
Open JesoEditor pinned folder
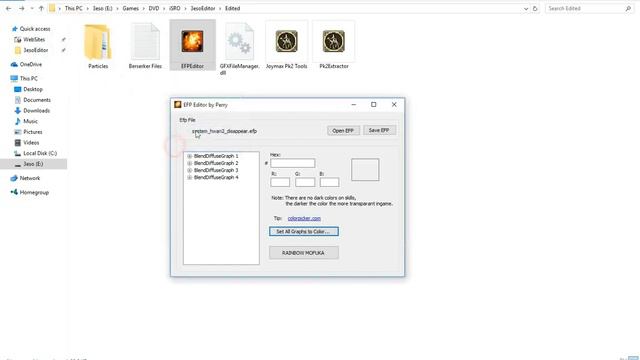point(31,50)
